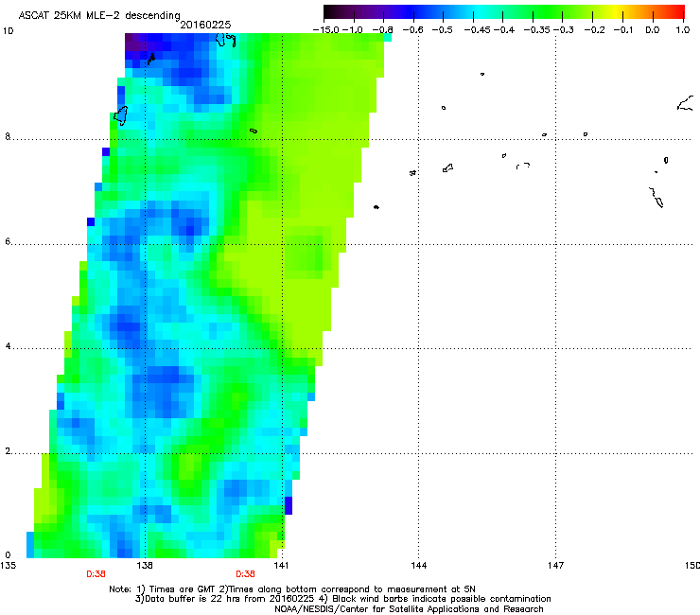Click the -0.35 colorbar label

coord(537,30)
